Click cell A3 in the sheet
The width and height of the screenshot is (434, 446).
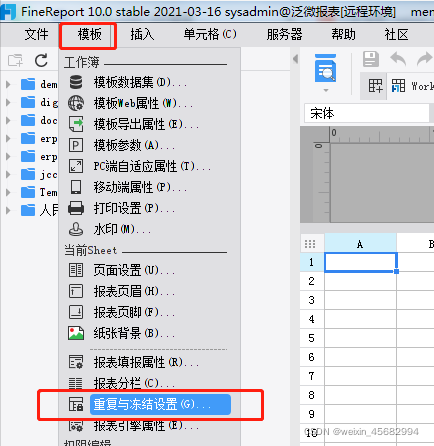[360, 300]
